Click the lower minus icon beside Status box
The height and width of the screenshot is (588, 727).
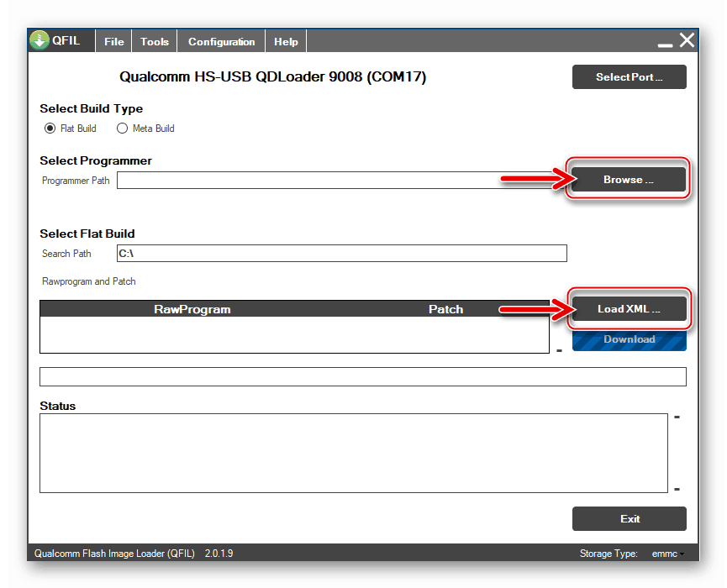pyautogui.click(x=677, y=489)
